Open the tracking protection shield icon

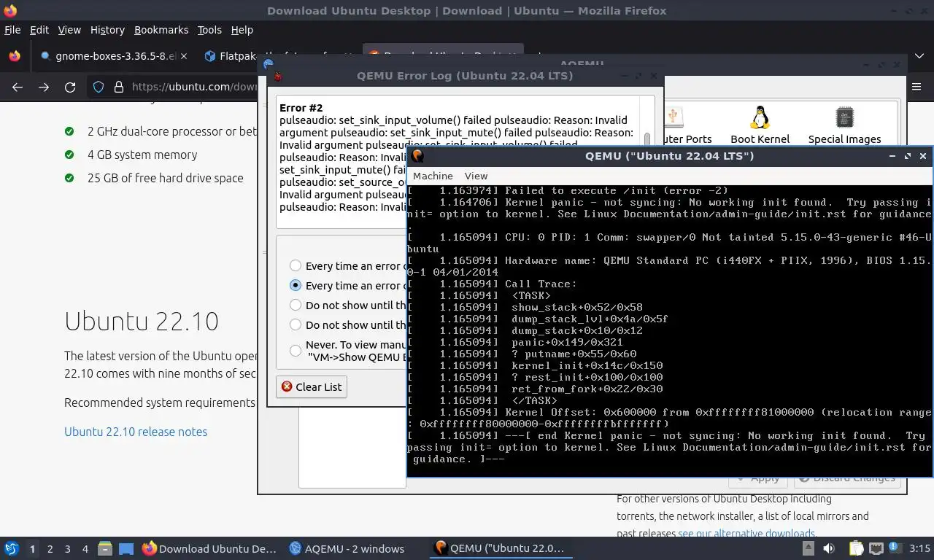click(99, 87)
